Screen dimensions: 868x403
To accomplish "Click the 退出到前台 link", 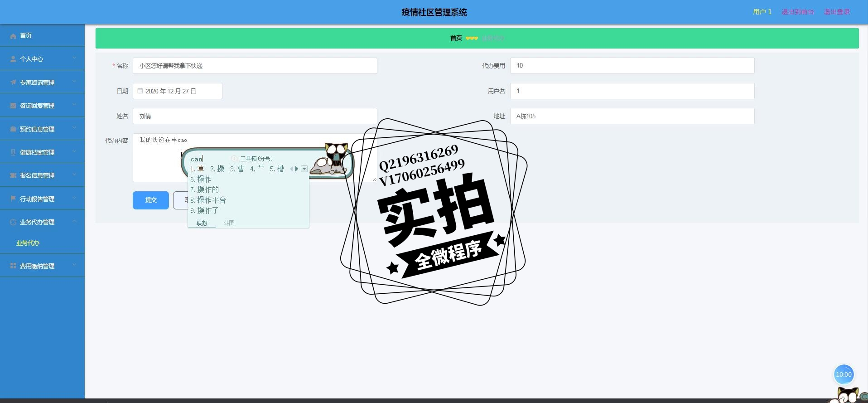I will pos(797,12).
